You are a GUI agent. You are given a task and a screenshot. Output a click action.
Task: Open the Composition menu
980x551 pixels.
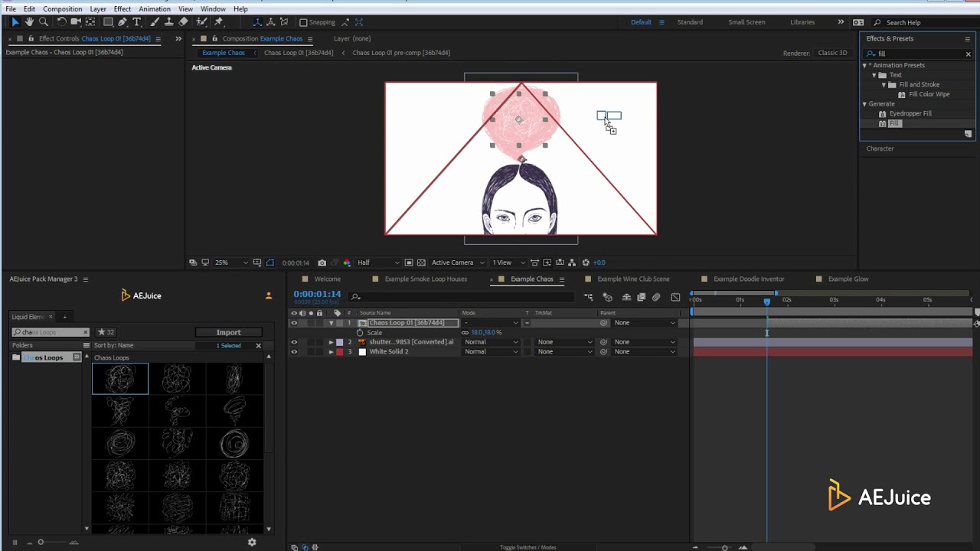[x=62, y=8]
